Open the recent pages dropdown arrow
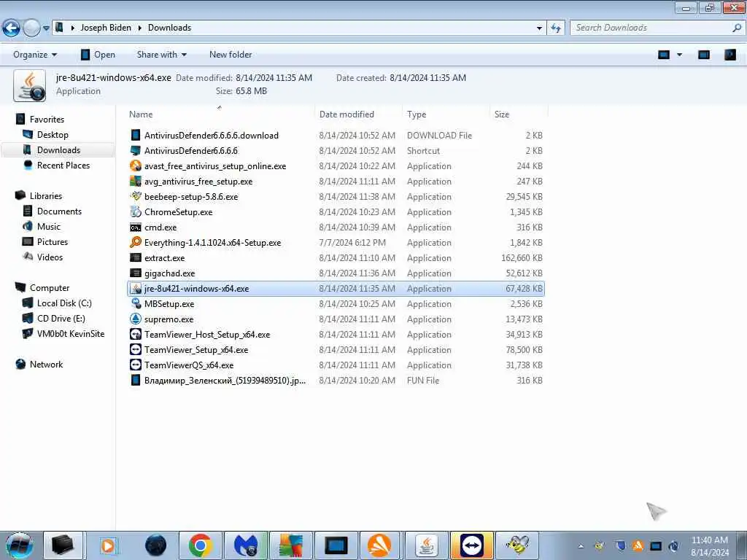Viewport: 747px width, 560px height. [x=46, y=28]
